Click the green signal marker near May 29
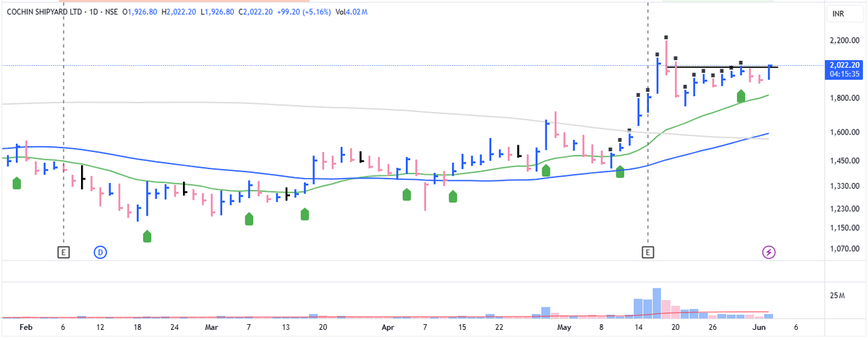 (741, 96)
